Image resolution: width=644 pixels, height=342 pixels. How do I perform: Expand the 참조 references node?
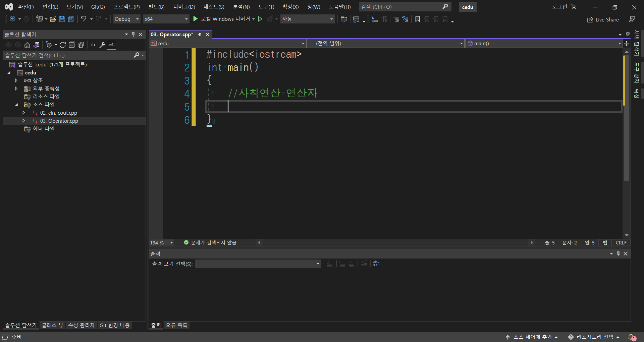(16, 80)
